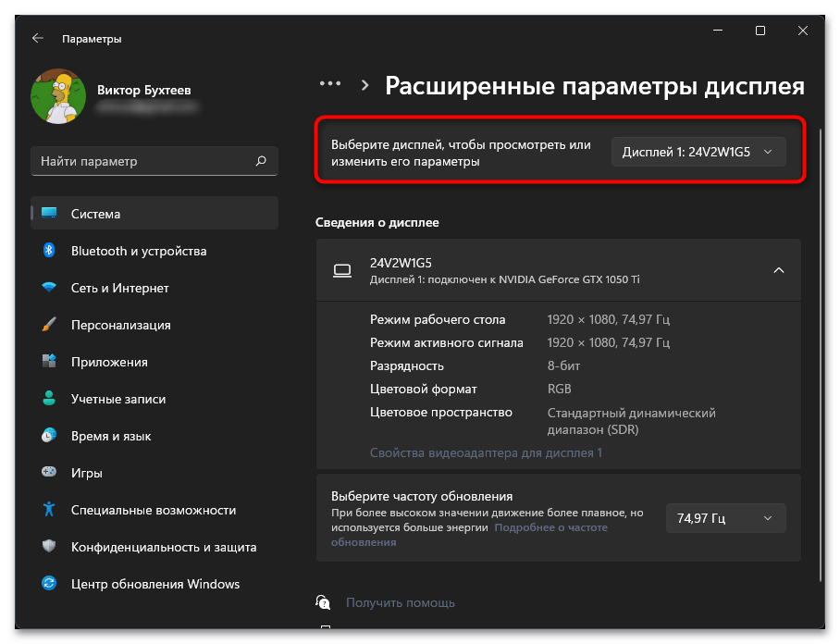The height and width of the screenshot is (644, 840).
Task: Click "Выберите частоту обновления" title
Action: tap(422, 496)
